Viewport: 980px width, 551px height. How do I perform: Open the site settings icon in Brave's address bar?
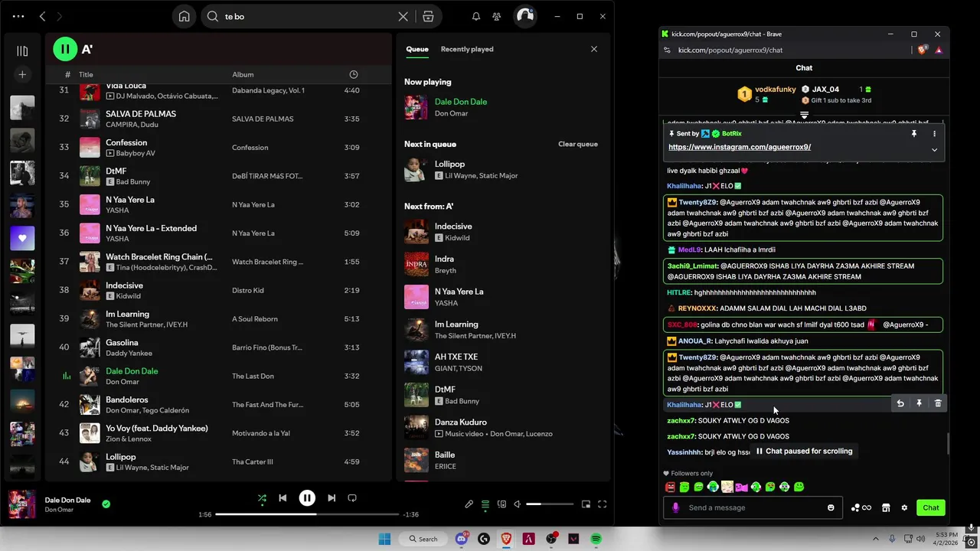point(667,50)
